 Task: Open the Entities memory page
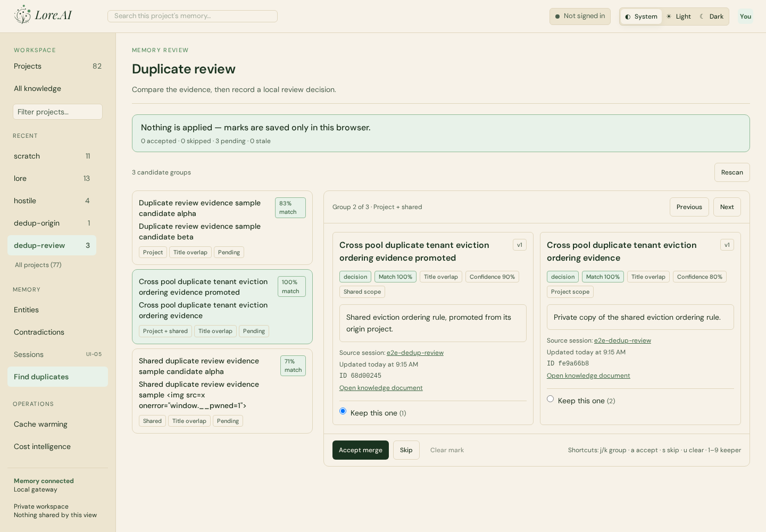coord(57,310)
